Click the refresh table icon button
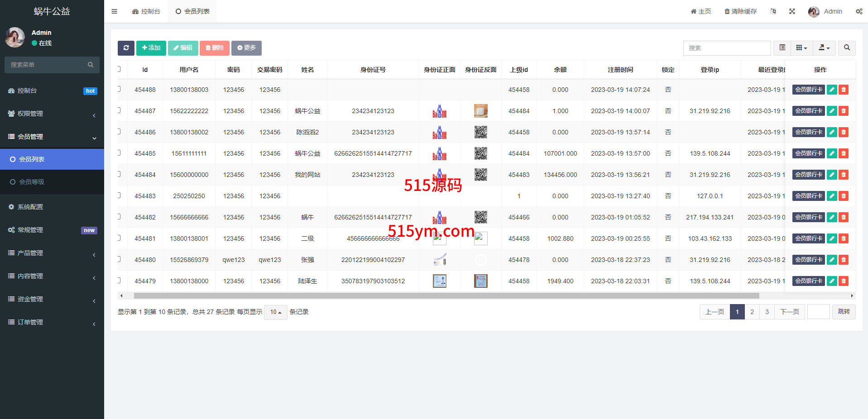Viewport: 868px width, 419px height. point(126,48)
